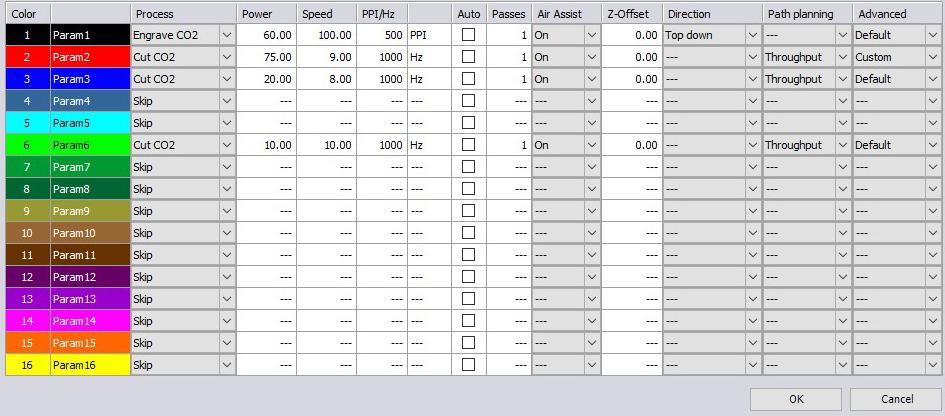Click the green color 6 swatch

(x=27, y=145)
